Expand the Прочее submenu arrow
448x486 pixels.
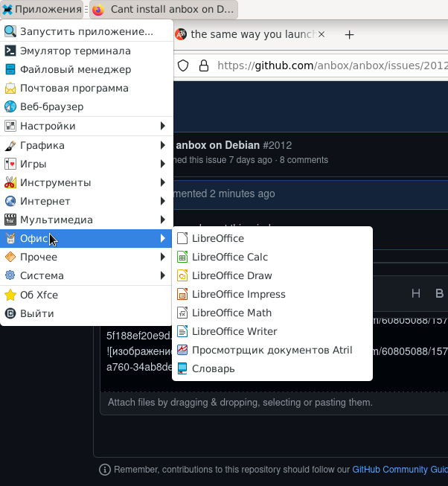[x=163, y=257]
